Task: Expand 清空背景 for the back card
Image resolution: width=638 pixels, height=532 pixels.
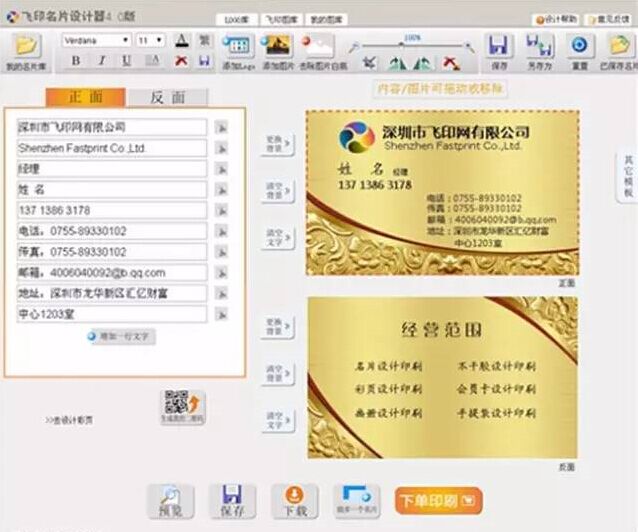Action: tap(277, 374)
